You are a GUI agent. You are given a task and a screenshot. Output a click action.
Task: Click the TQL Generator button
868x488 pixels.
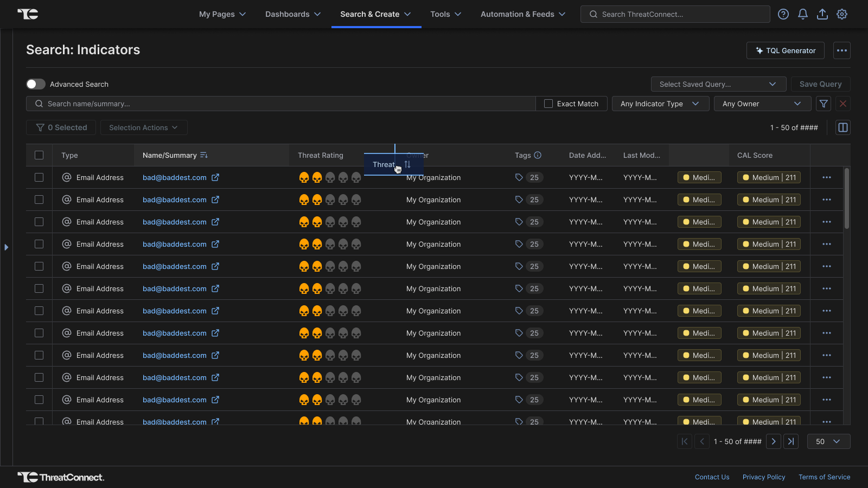(785, 50)
